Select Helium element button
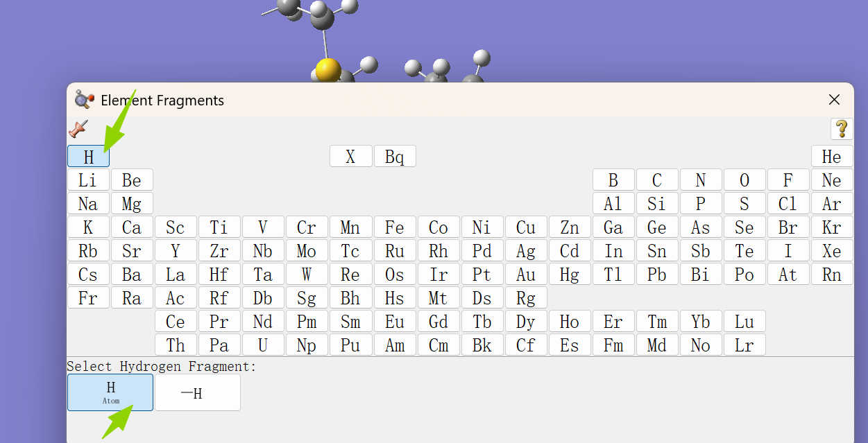The image size is (868, 443). click(x=831, y=157)
